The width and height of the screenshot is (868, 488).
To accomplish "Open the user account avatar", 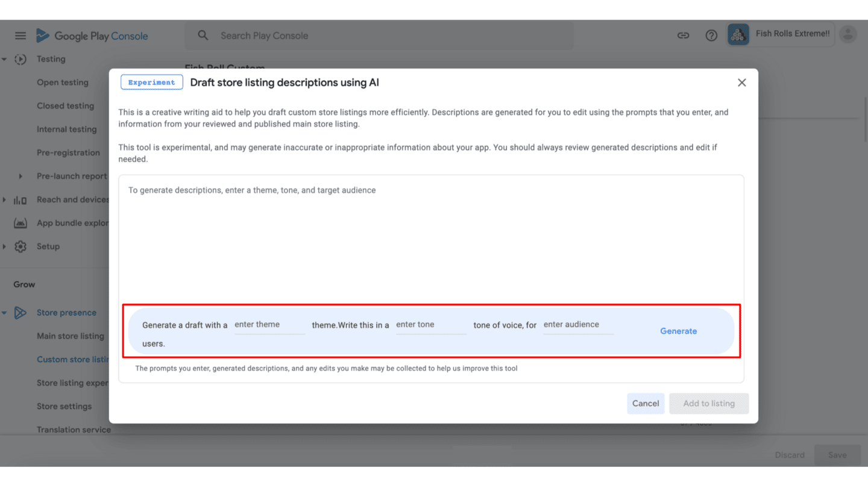I will [x=848, y=34].
